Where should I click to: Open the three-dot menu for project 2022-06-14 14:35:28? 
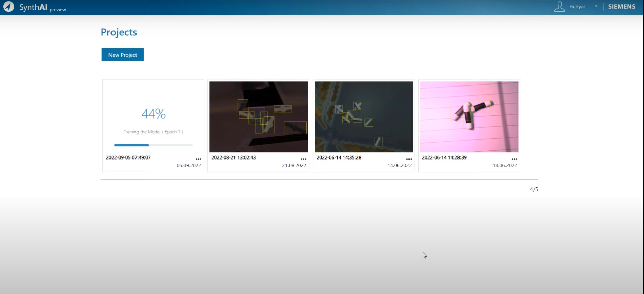409,159
